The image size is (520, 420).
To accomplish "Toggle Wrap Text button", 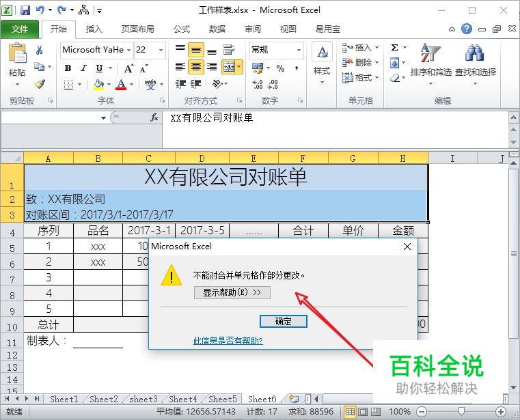I will coord(228,50).
